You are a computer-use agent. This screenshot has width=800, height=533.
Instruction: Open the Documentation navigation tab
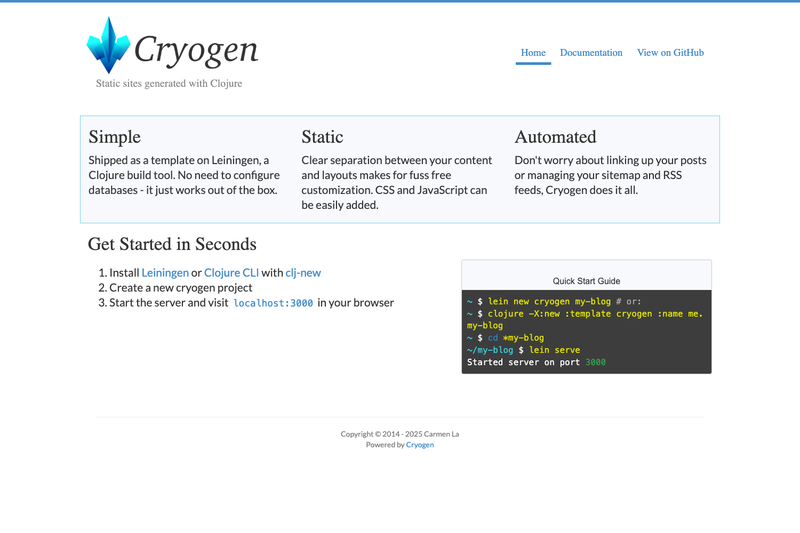(591, 53)
